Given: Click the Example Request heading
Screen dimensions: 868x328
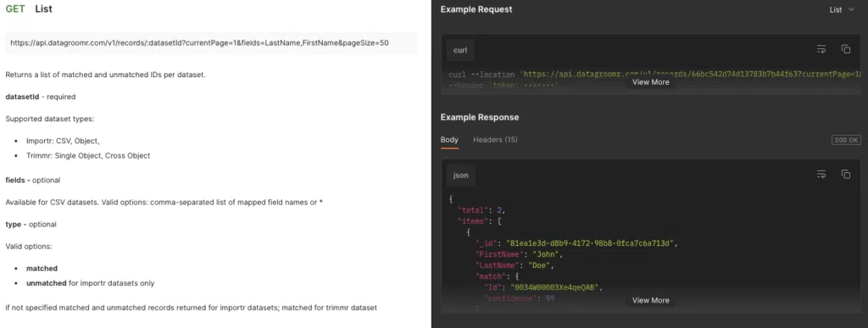Looking at the screenshot, I should [x=476, y=9].
